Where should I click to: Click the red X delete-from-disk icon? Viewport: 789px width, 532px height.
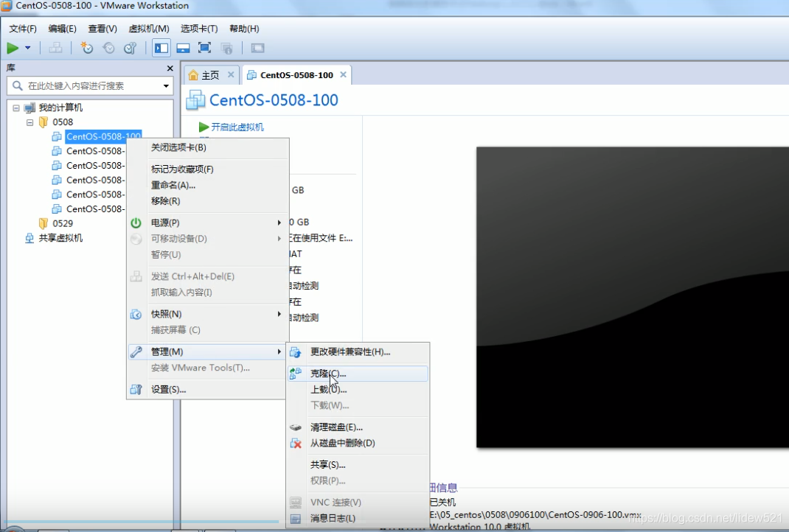pos(296,443)
